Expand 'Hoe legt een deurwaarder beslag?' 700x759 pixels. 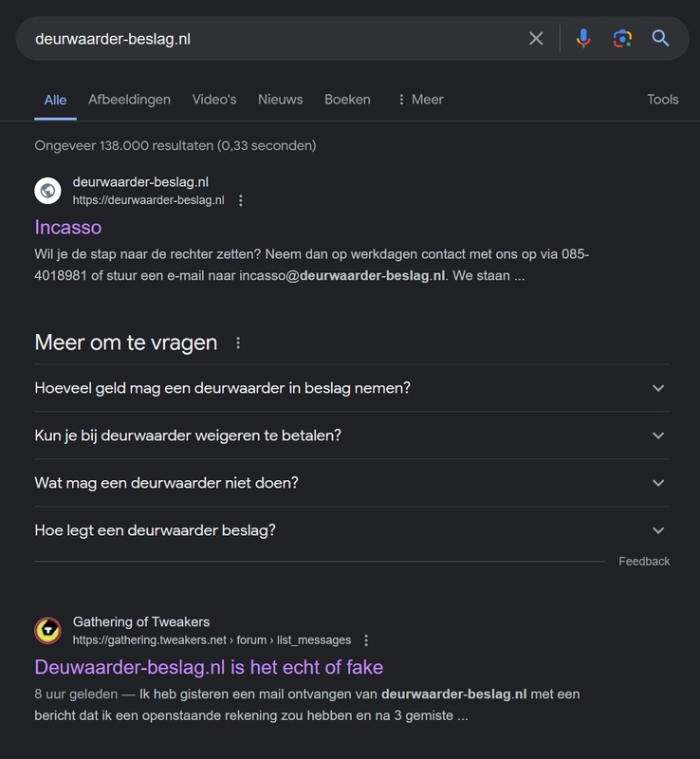click(x=658, y=530)
